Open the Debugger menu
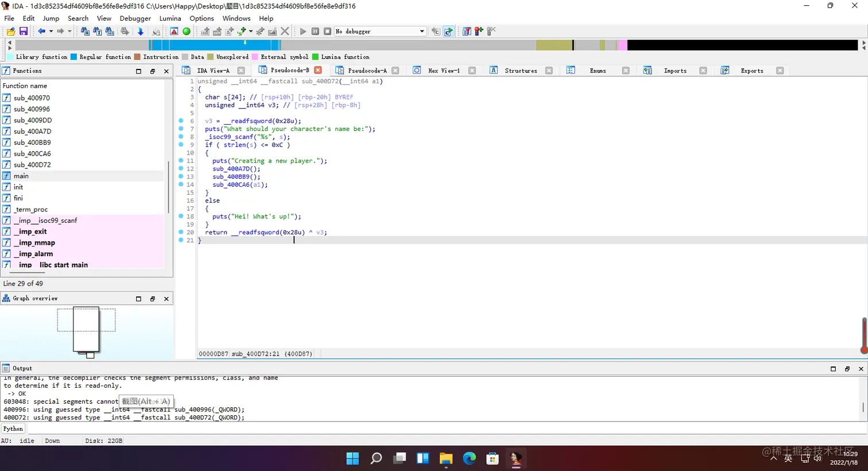 [135, 18]
